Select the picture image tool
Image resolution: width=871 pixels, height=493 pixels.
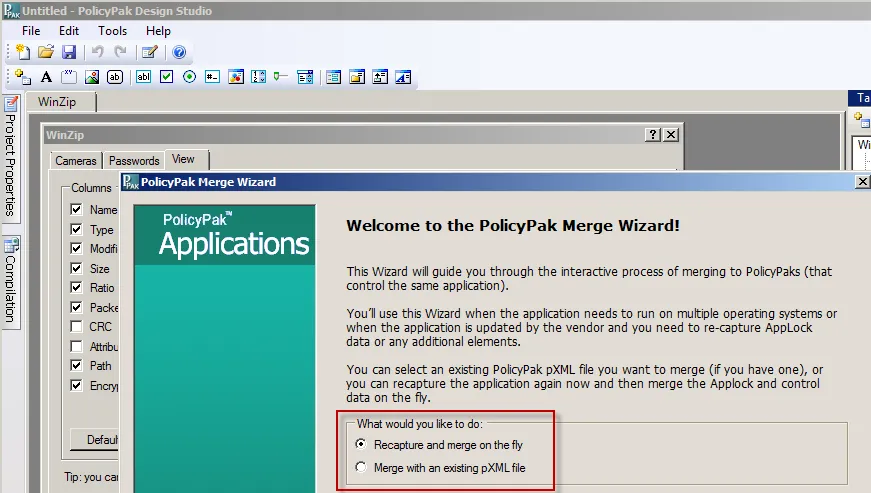click(92, 77)
